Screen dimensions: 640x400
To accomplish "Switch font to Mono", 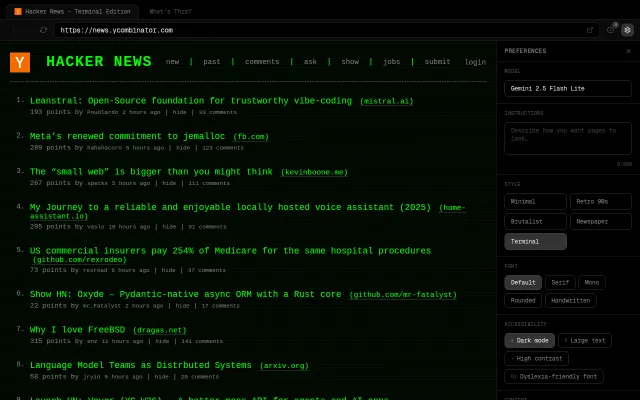I will [591, 282].
